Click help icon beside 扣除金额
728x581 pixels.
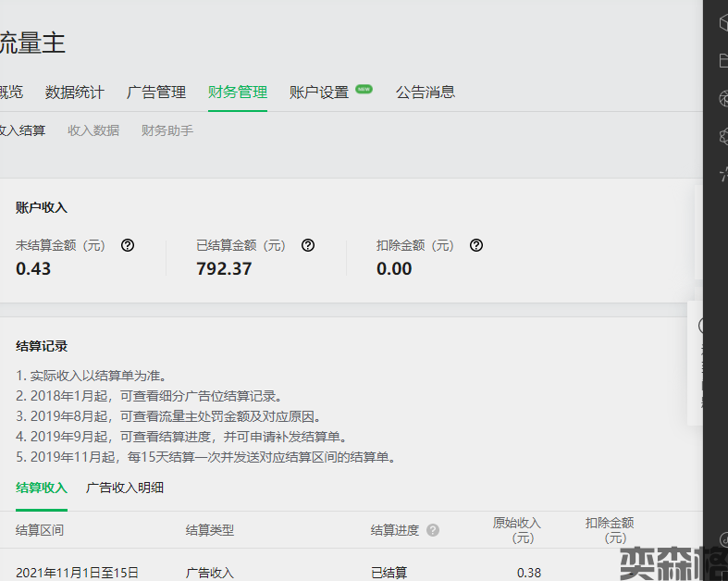pos(476,245)
